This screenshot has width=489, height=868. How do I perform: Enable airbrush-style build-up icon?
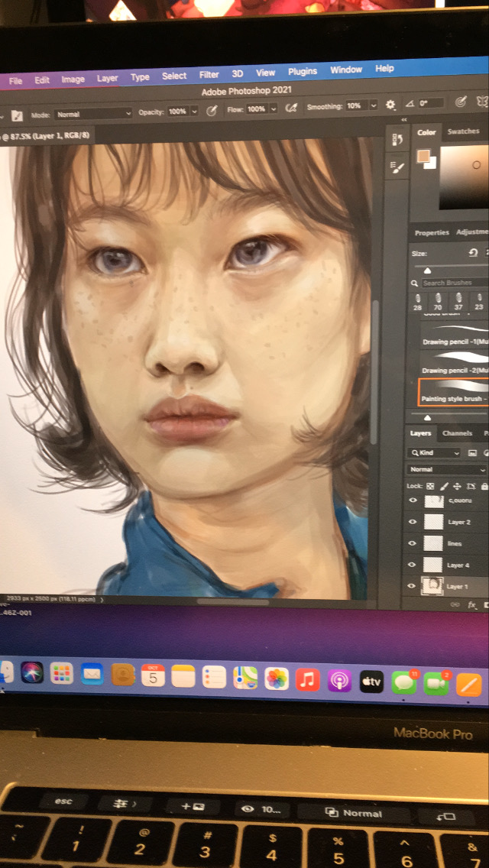coord(290,108)
